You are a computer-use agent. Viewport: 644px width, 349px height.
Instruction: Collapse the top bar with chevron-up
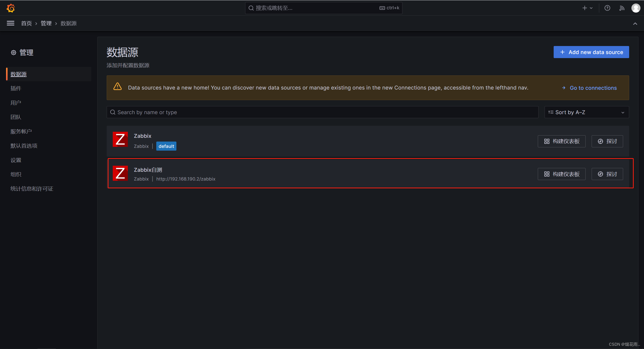pyautogui.click(x=635, y=24)
